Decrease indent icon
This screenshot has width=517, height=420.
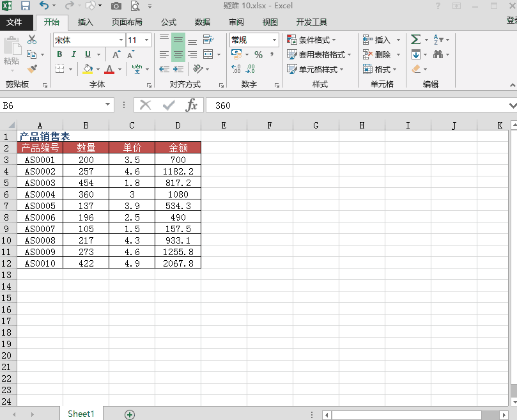tap(164, 69)
